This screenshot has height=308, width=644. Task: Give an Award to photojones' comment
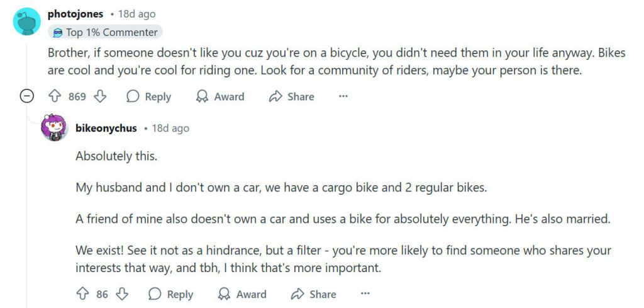point(219,96)
